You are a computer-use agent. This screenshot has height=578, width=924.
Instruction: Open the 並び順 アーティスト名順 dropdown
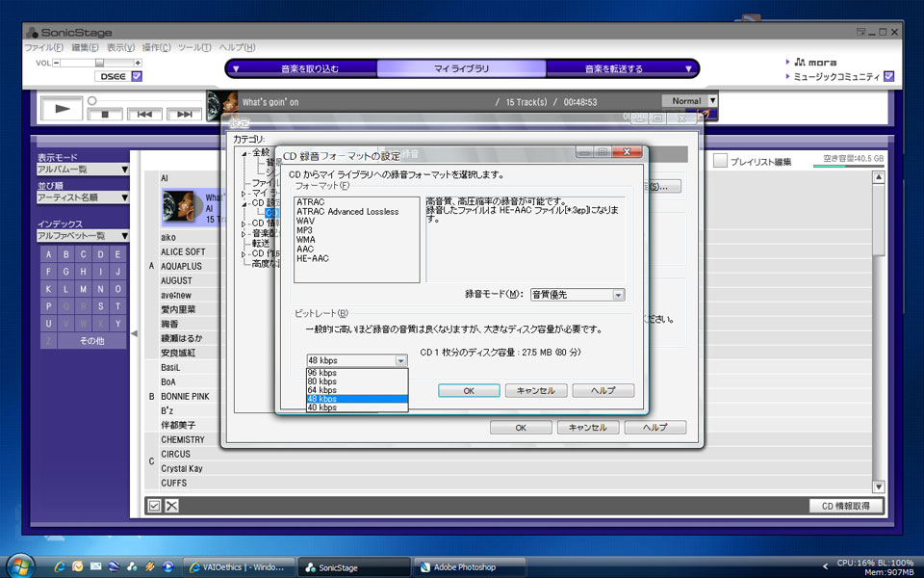[83, 197]
